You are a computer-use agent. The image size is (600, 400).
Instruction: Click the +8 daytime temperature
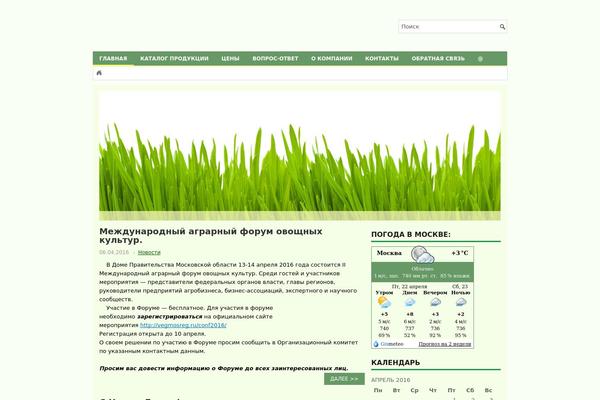[x=409, y=314]
